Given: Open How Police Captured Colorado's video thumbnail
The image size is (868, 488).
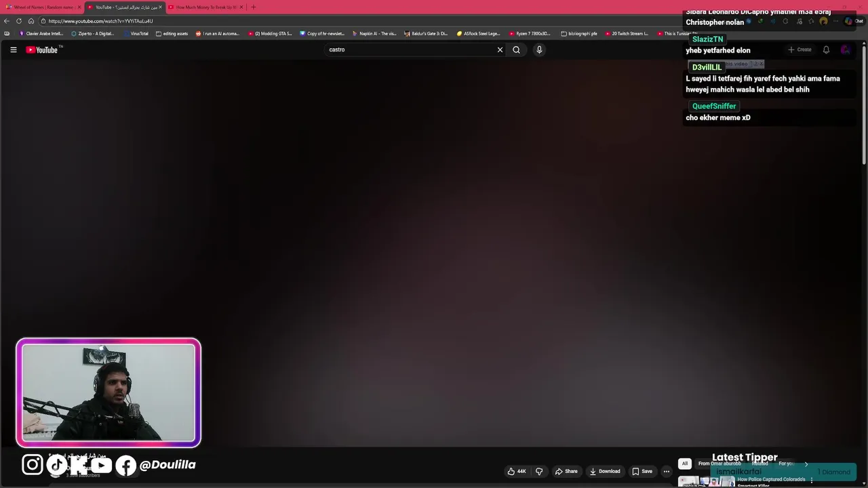Looking at the screenshot, I should [707, 482].
